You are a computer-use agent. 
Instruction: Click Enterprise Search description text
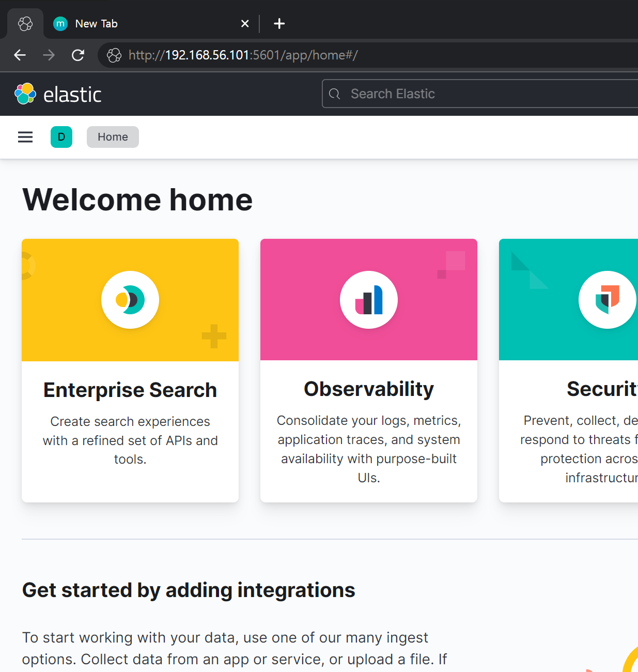tap(130, 440)
